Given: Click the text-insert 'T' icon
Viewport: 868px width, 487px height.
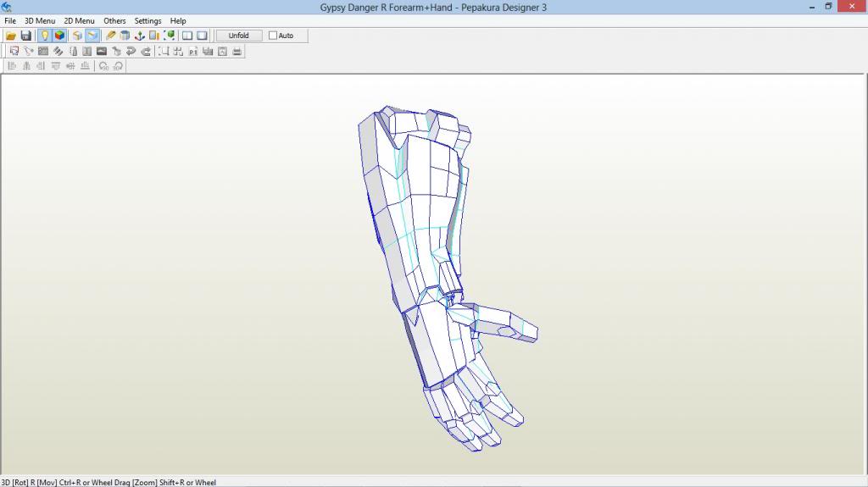Looking at the screenshot, I should coord(87,51).
